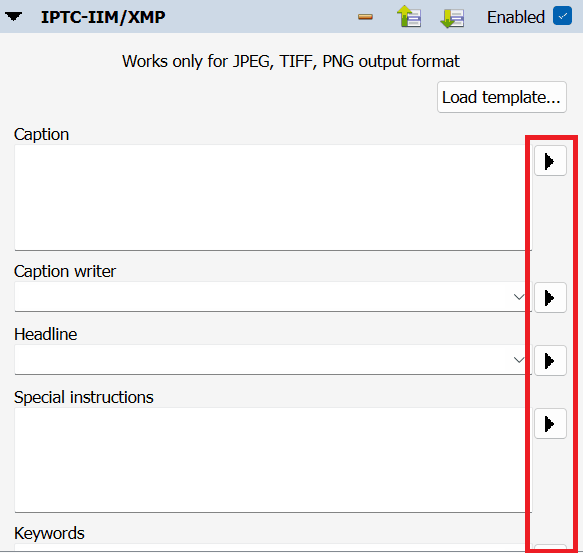Remove the IPTC-IIM/XMP action with minus icon

point(365,17)
